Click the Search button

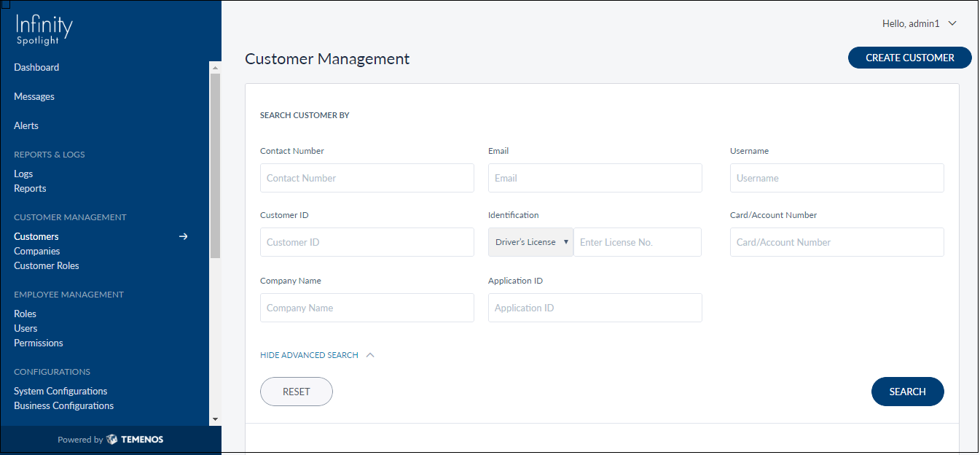[x=907, y=392]
